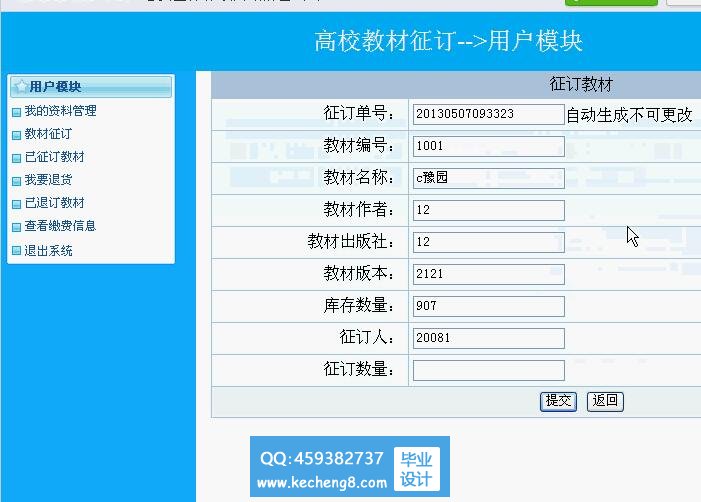This screenshot has height=502, width=701.
Task: Click the star icon in 用户模块 header
Action: click(21, 86)
